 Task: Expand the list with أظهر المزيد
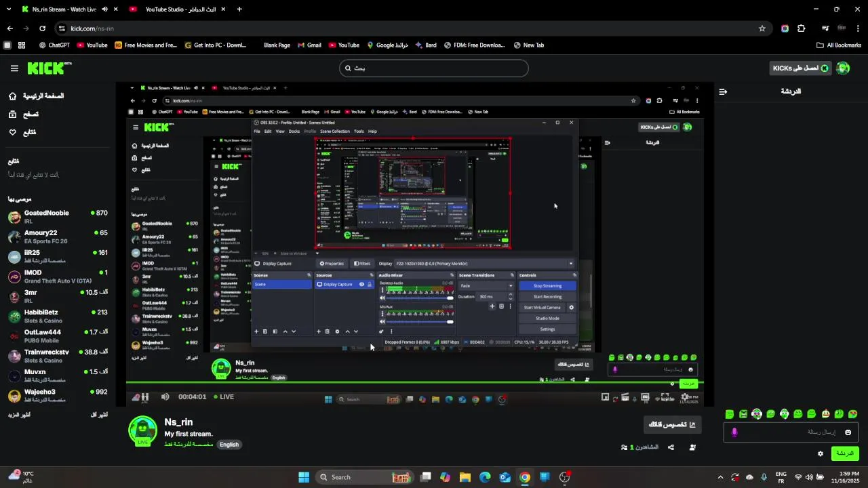(20, 414)
